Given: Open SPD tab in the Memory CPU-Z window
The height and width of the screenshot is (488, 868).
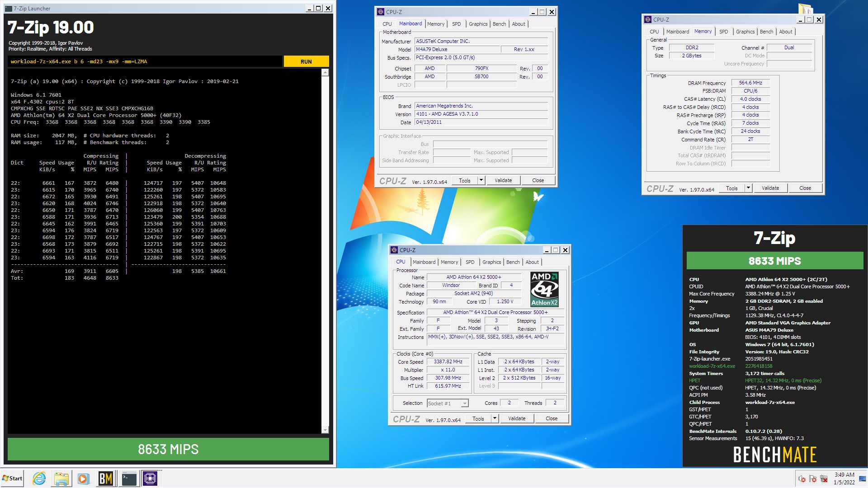Looking at the screenshot, I should click(724, 32).
